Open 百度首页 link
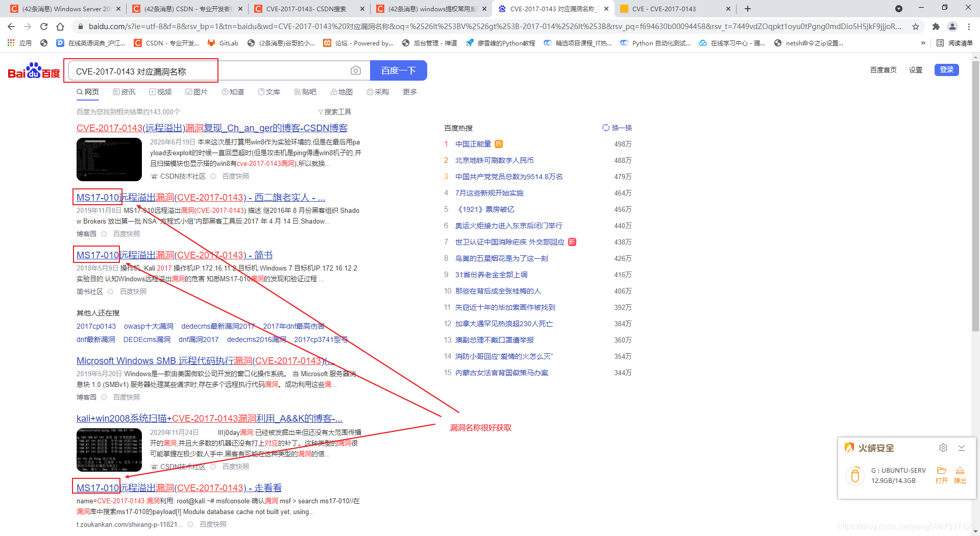The image size is (980, 536). coord(883,70)
